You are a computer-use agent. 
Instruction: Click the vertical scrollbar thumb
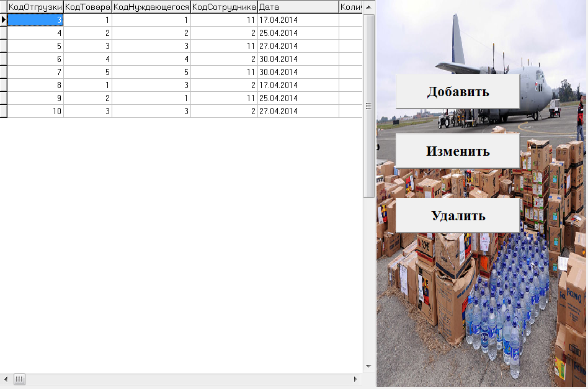click(368, 106)
